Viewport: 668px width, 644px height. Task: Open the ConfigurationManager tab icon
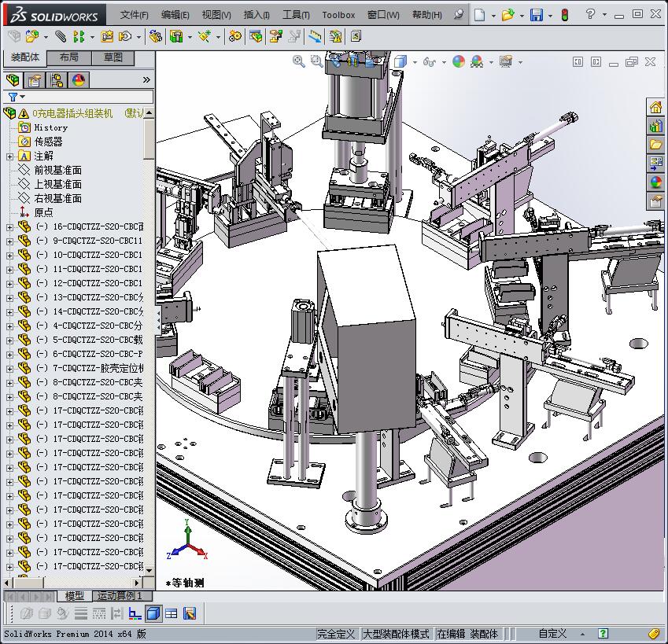57,80
